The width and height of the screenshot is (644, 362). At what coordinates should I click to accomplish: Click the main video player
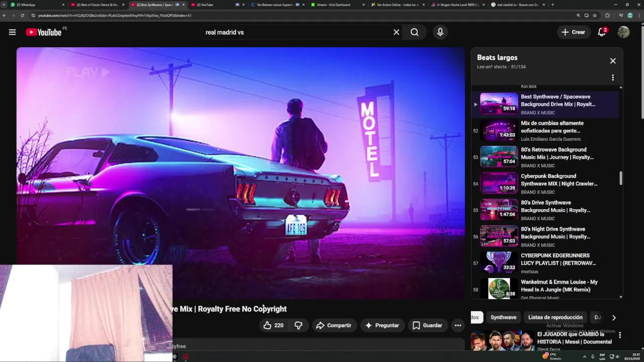pos(240,173)
